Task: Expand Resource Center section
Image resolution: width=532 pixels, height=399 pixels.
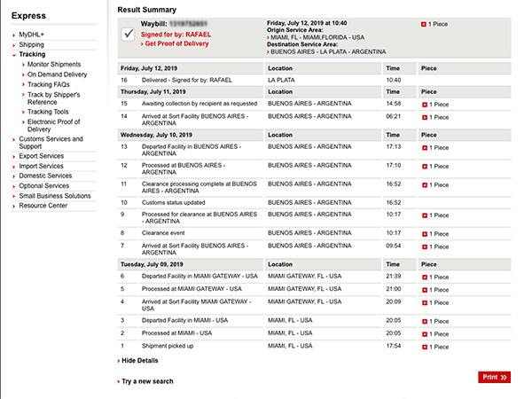Action: click(x=43, y=206)
